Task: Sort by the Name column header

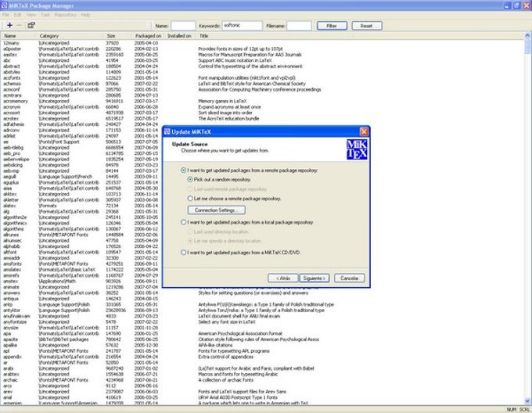Action: (19, 36)
